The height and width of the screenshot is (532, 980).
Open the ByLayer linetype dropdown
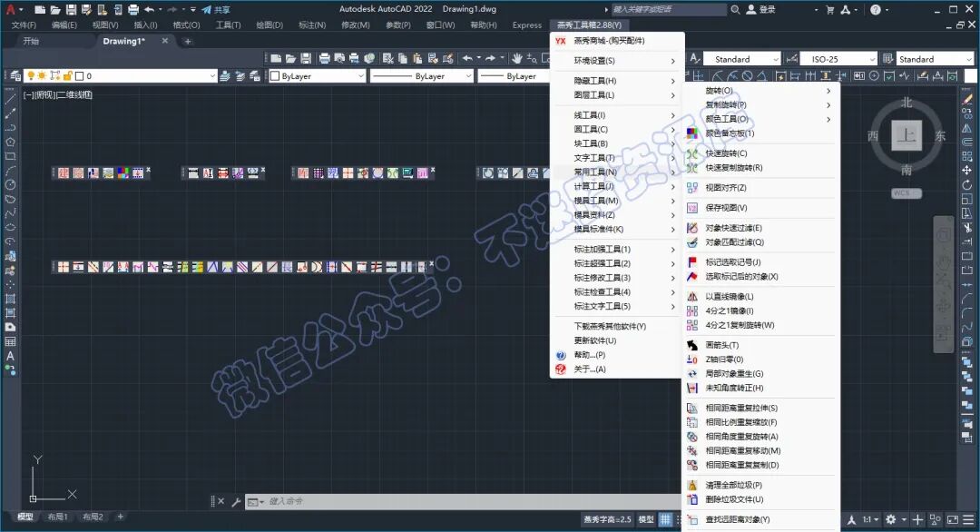(x=421, y=75)
